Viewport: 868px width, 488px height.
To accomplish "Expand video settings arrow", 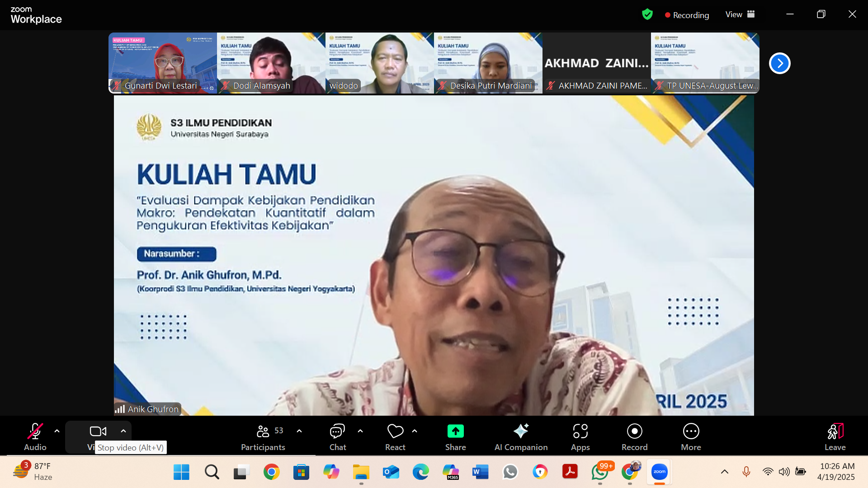I will (123, 431).
